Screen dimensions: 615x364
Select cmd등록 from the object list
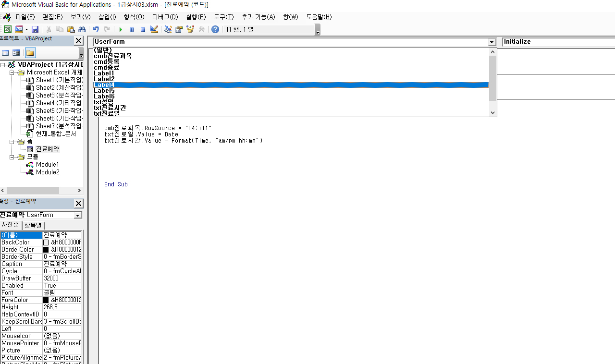click(x=107, y=62)
